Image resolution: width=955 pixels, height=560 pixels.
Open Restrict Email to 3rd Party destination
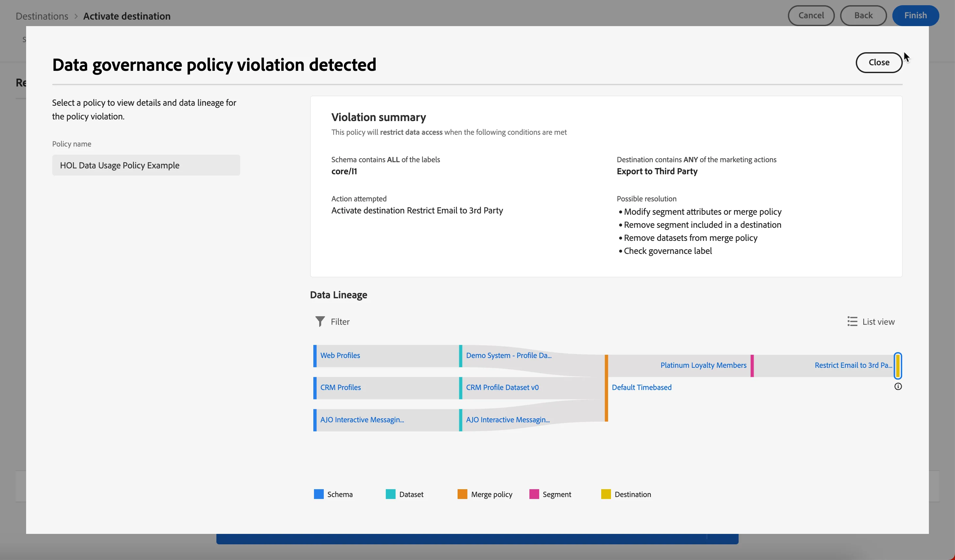[x=853, y=365]
